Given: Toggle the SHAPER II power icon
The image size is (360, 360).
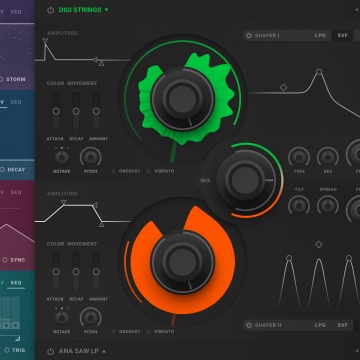Looking at the screenshot, I should [249, 325].
